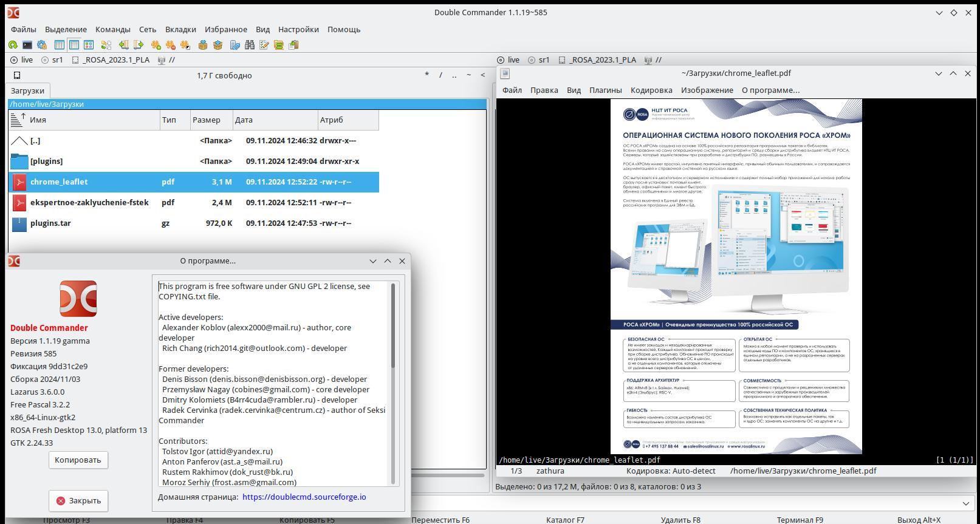This screenshot has height=524, width=980.
Task: Click the green refresh icon in toolbar
Action: (13, 45)
